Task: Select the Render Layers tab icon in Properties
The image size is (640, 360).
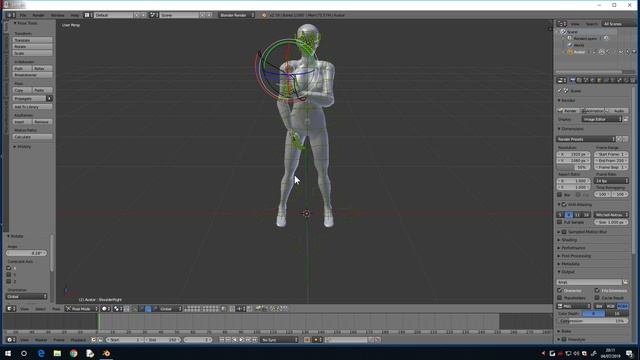Action: 579,80
